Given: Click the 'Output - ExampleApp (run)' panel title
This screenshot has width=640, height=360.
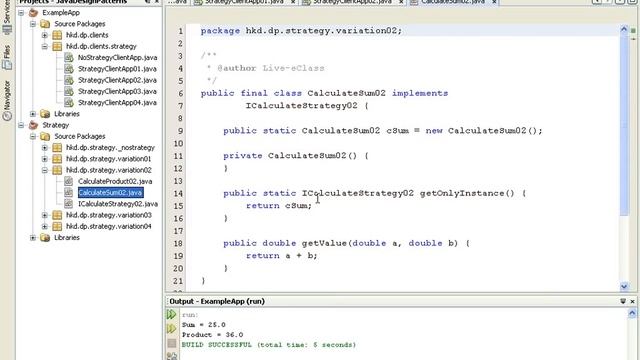Looking at the screenshot, I should pyautogui.click(x=217, y=301).
